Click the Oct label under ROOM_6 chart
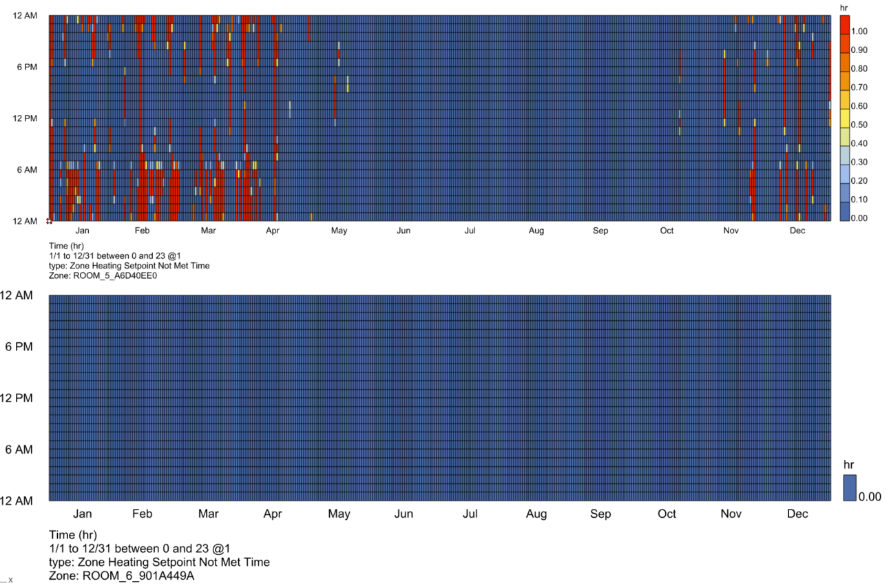Screen dimensions: 889x588 667,514
